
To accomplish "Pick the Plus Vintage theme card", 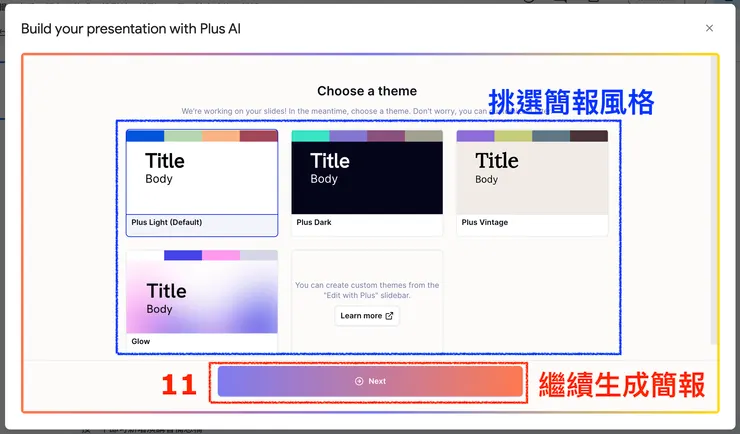I will 532,183.
